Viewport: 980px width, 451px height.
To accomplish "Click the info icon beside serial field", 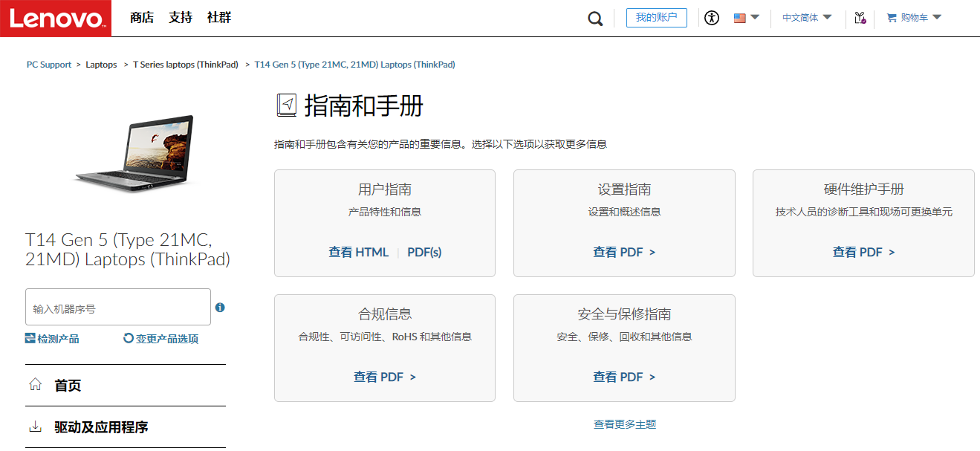I will (220, 307).
